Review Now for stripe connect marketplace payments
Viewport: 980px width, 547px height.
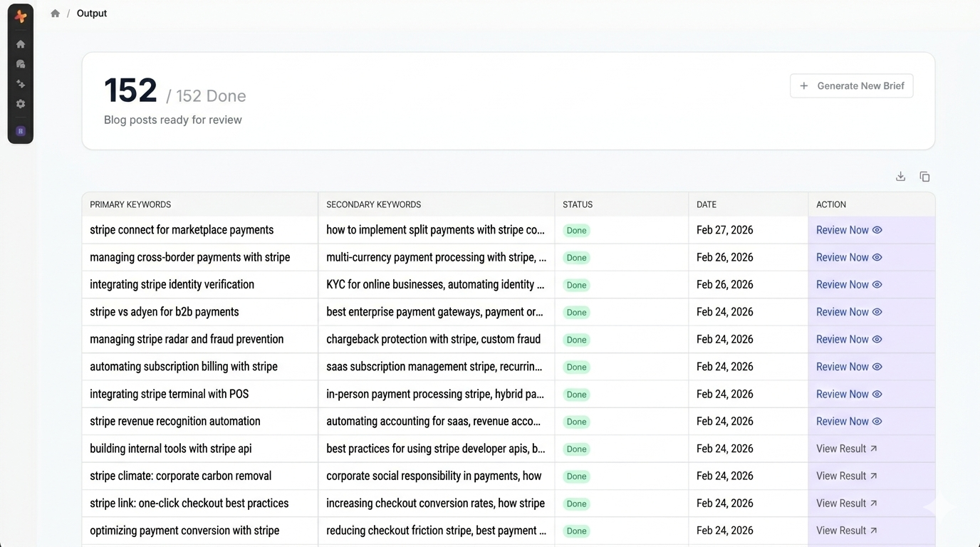pyautogui.click(x=848, y=230)
